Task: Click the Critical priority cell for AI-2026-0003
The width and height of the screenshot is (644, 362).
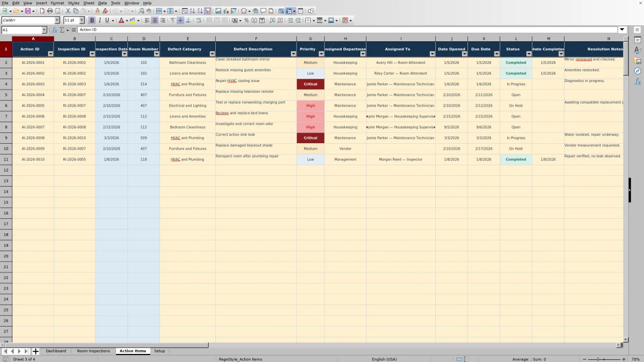Action: pos(310,84)
